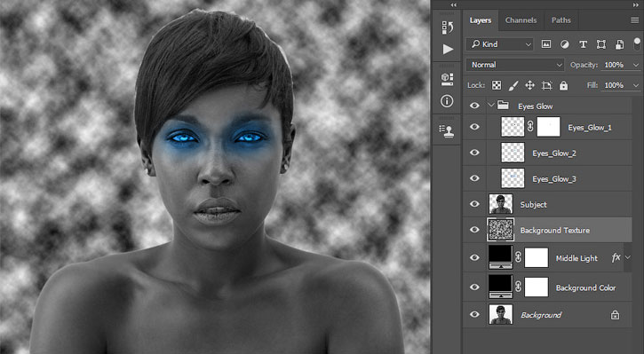Lock image pixels brush icon
The height and width of the screenshot is (354, 644).
pos(513,85)
